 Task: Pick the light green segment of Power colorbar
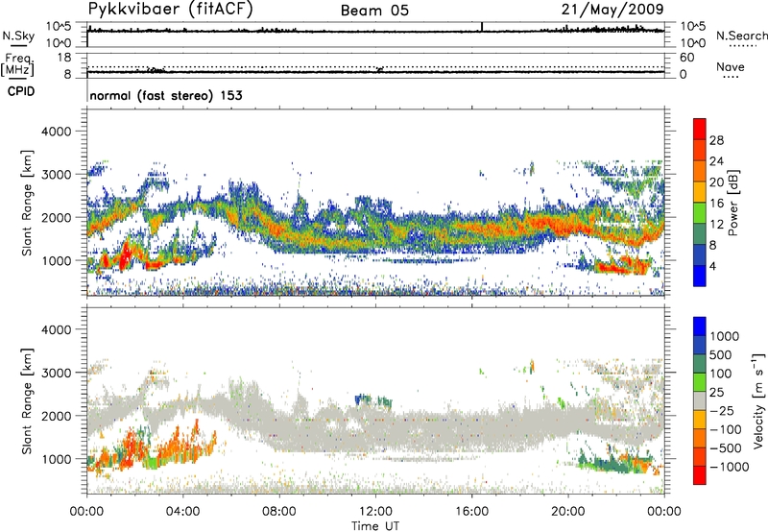tap(700, 213)
